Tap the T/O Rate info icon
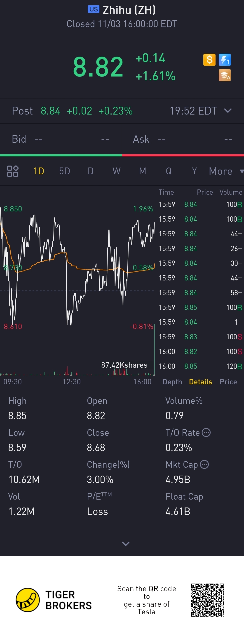244x644 pixels. pos(206,433)
